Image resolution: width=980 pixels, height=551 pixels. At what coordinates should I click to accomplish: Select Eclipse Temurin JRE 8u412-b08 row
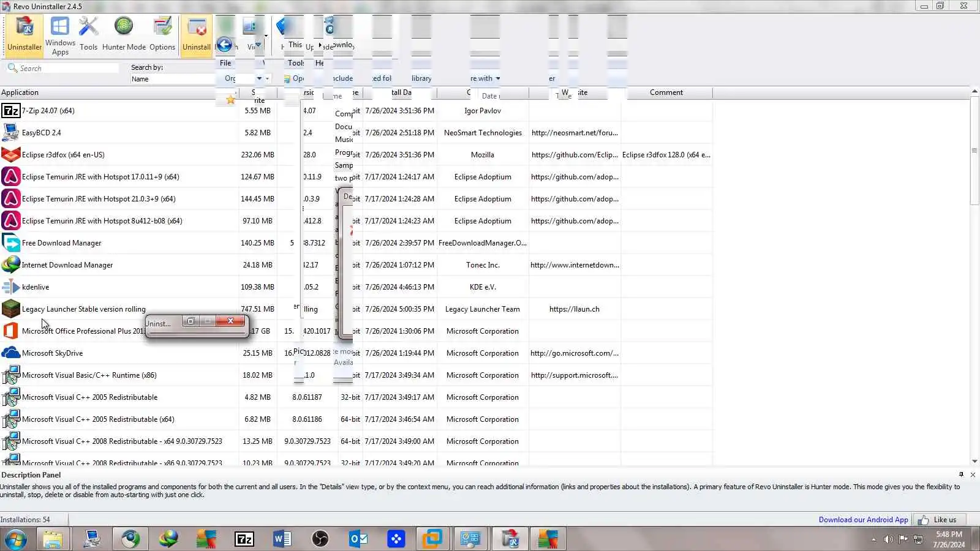coord(355,221)
